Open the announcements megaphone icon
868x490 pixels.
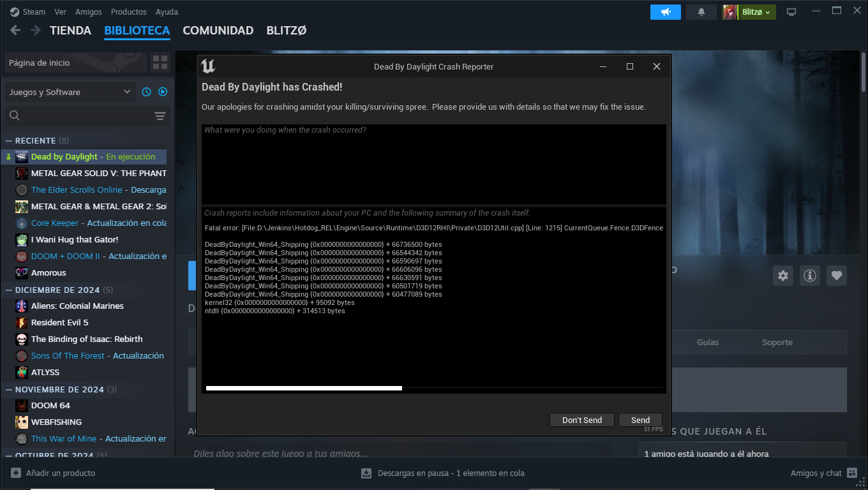[666, 11]
